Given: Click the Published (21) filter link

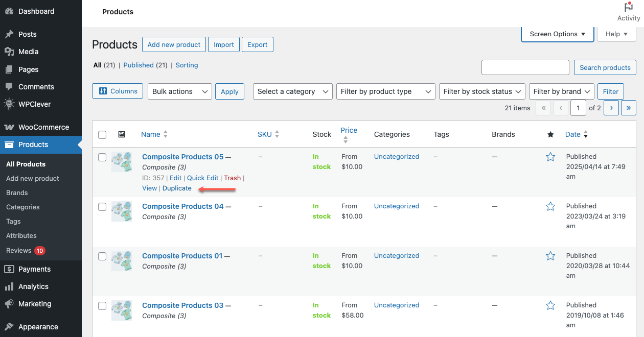Looking at the screenshot, I should pyautogui.click(x=146, y=65).
